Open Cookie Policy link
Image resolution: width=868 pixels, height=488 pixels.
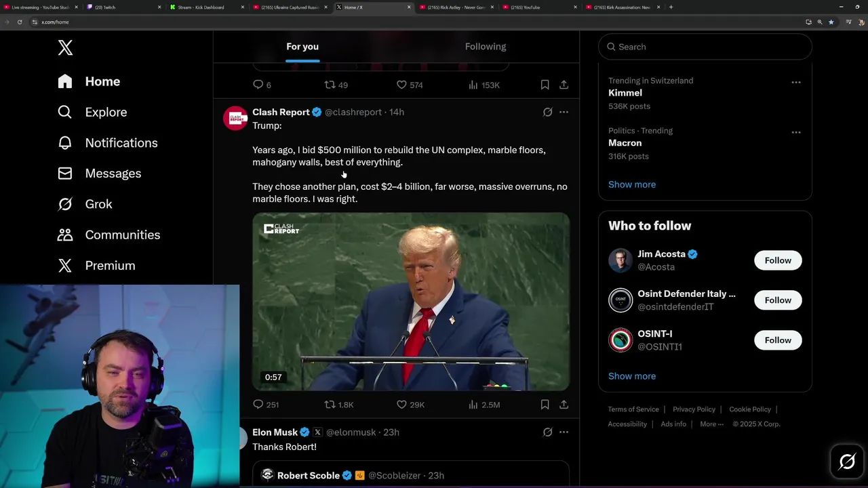(x=750, y=409)
